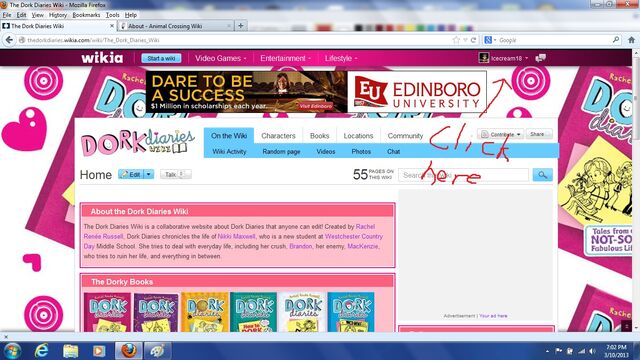Click the Start a wiki button
Viewport: 640px width, 360px height.
coord(161,58)
